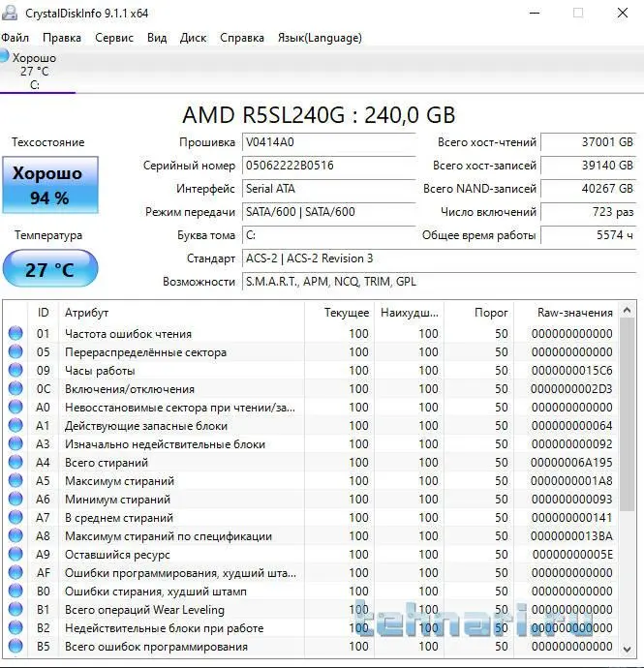This screenshot has width=644, height=668.
Task: Click status icon for attribute A4
Action: tap(15, 462)
